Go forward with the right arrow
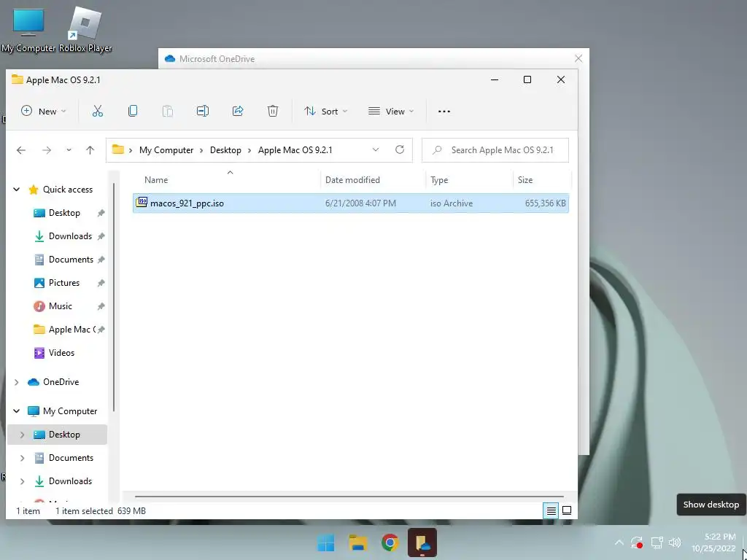The image size is (747, 560). (47, 150)
